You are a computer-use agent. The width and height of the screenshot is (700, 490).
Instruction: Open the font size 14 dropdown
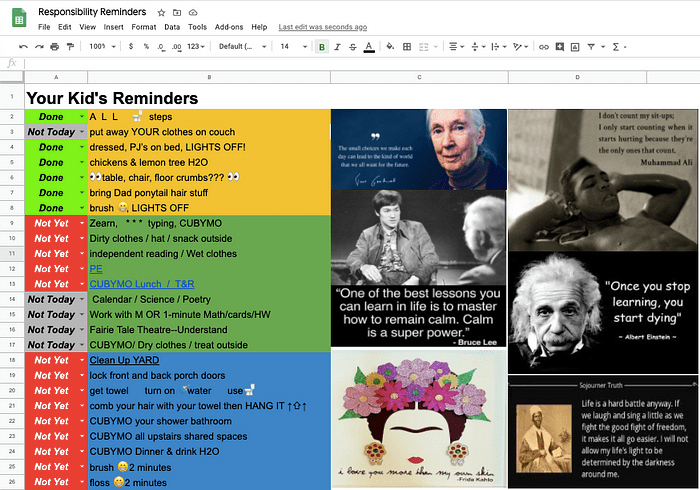pos(293,46)
